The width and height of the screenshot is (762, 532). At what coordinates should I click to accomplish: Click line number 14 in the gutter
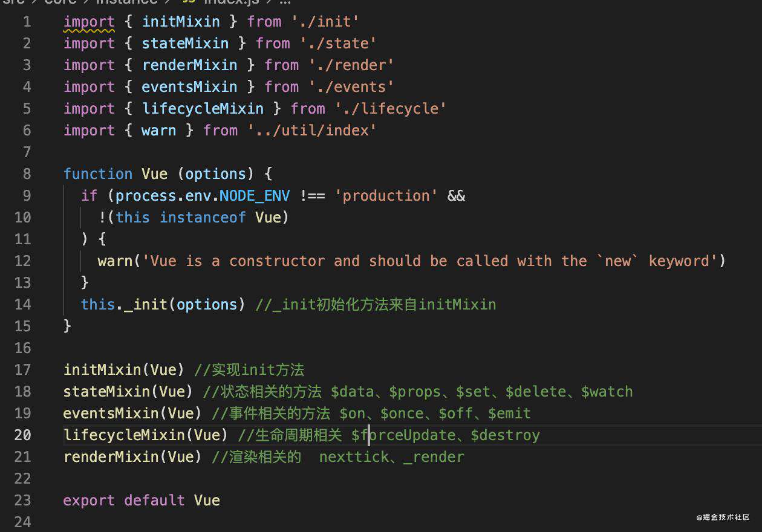(22, 305)
